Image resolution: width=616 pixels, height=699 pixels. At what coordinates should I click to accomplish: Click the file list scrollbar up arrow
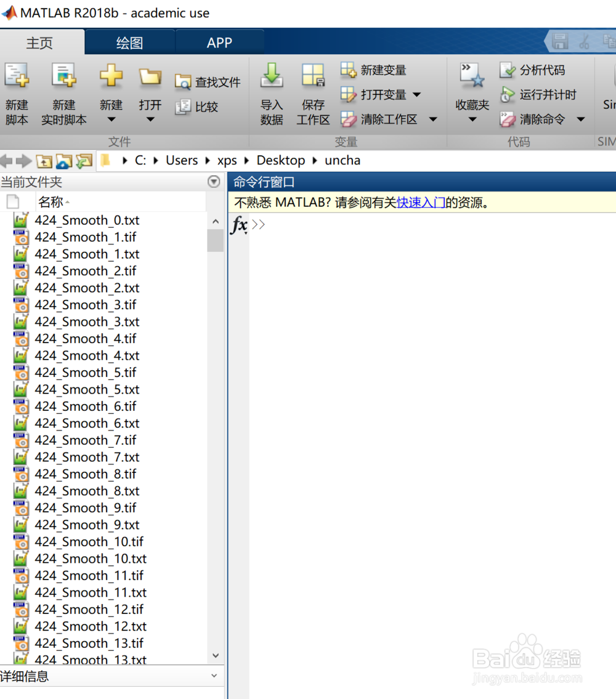pyautogui.click(x=216, y=221)
